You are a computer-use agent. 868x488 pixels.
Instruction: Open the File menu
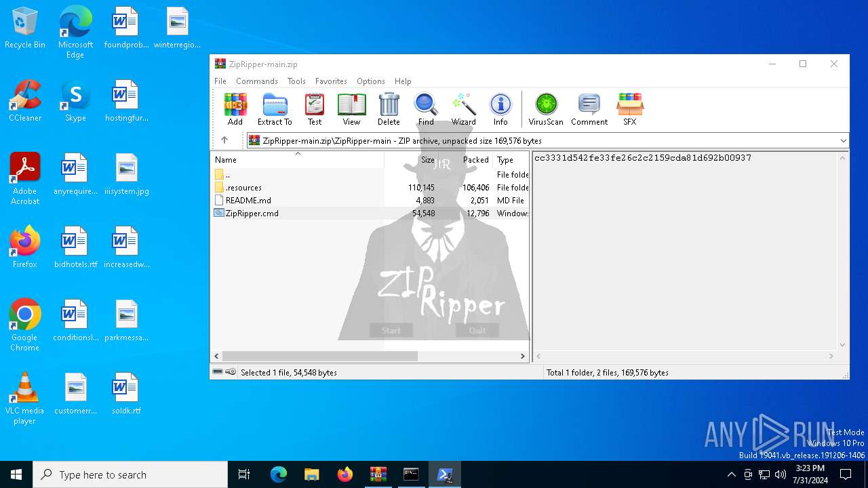pyautogui.click(x=220, y=81)
